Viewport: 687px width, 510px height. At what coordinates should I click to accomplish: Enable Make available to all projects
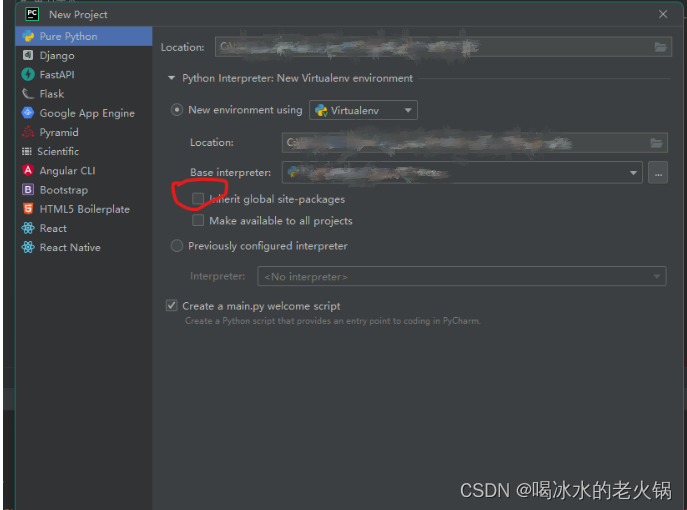(198, 220)
